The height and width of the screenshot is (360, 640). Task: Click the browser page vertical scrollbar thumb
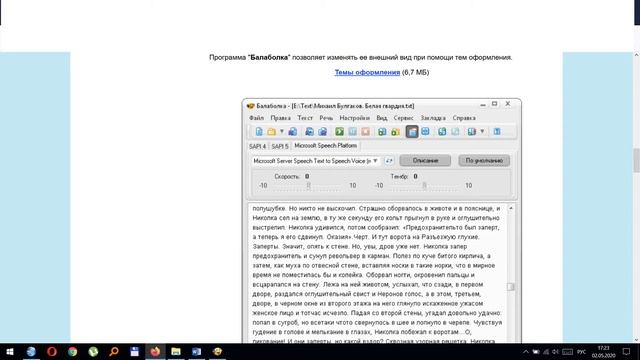(x=636, y=160)
